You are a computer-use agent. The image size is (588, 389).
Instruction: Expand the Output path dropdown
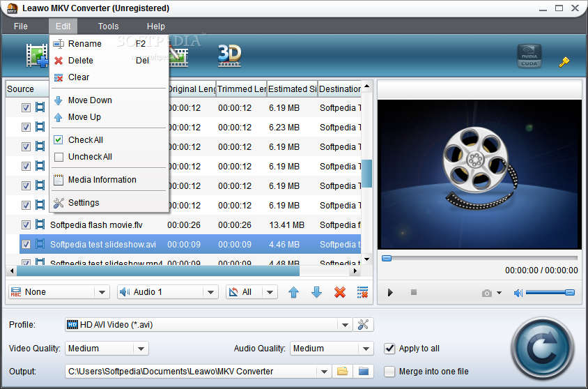click(x=324, y=372)
